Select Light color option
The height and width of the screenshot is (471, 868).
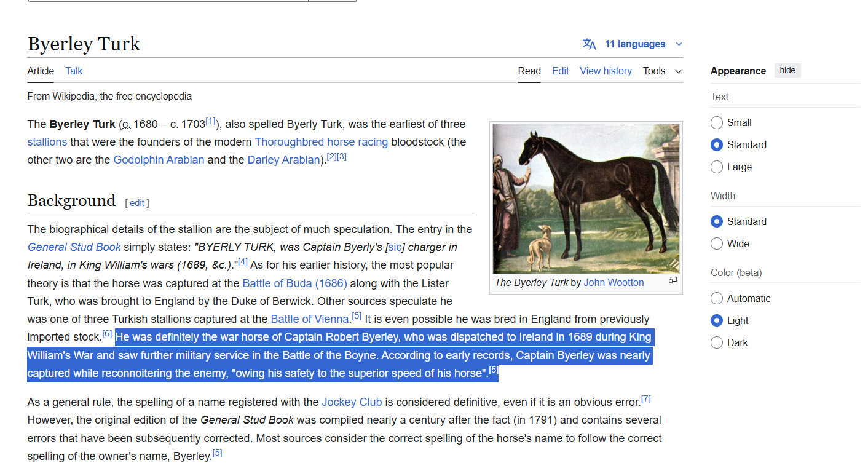tap(717, 321)
